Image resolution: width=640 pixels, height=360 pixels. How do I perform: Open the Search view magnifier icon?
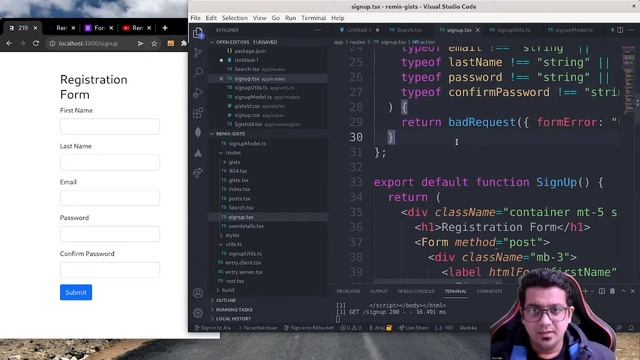point(198,72)
